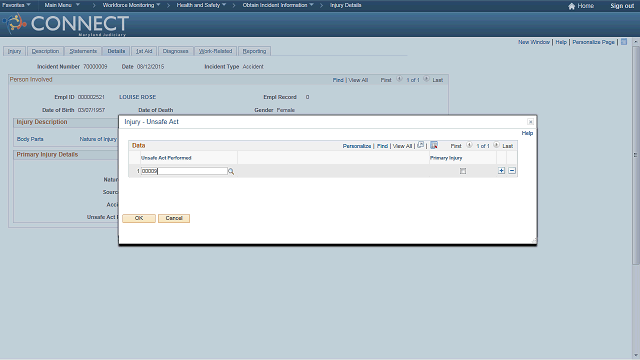Image resolution: width=640 pixels, height=360 pixels.
Task: Close the Injury - Unsafe Act dialog
Action: (530, 122)
